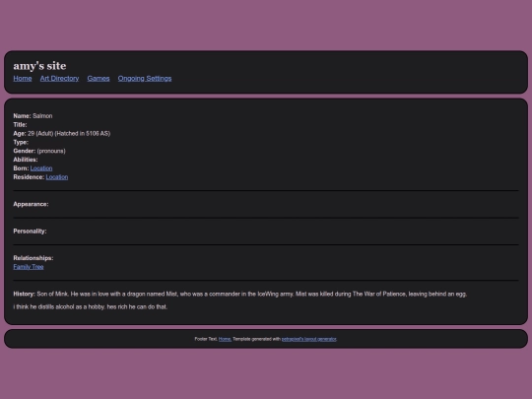The height and width of the screenshot is (399, 532).
Task: Click the "Personality:" heading
Action: coord(30,232)
